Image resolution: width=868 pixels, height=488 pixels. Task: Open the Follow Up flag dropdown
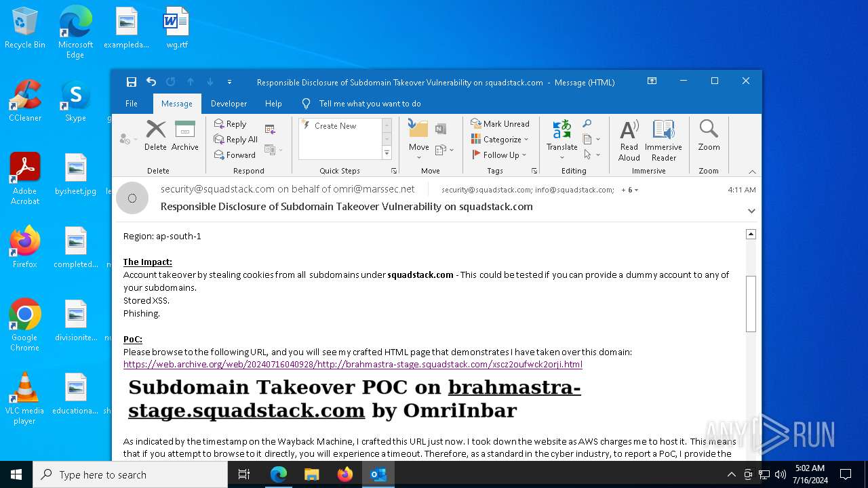498,155
